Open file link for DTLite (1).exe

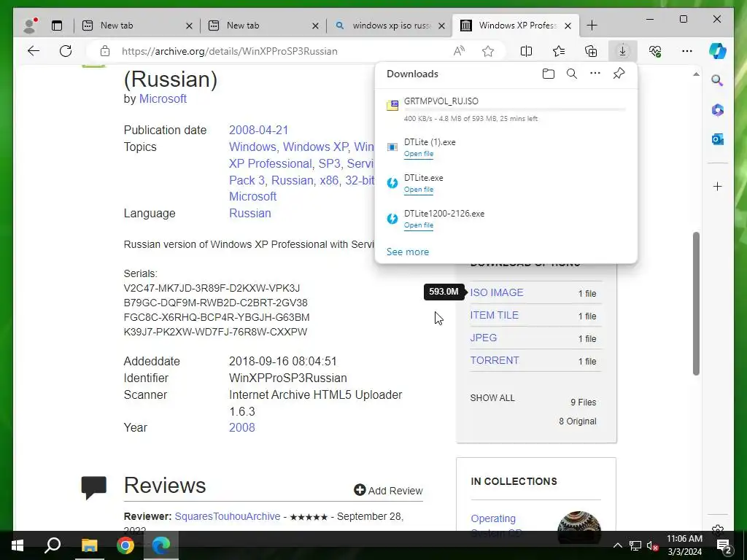(x=419, y=154)
